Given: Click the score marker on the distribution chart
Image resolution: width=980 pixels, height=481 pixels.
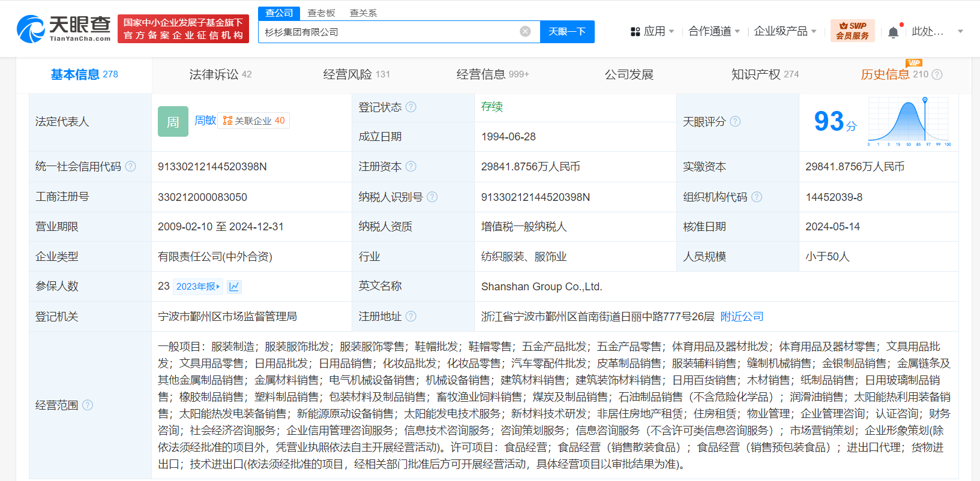Looking at the screenshot, I should [x=925, y=100].
